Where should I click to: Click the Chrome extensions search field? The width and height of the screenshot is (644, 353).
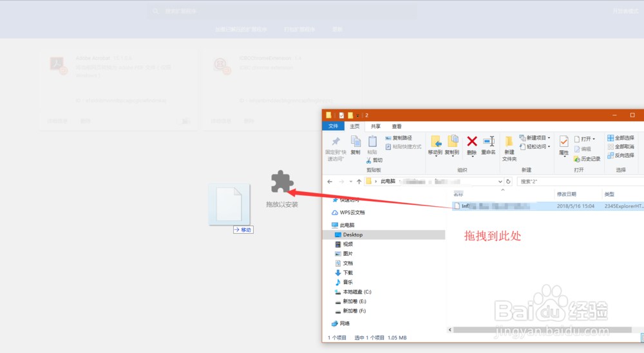(282, 11)
